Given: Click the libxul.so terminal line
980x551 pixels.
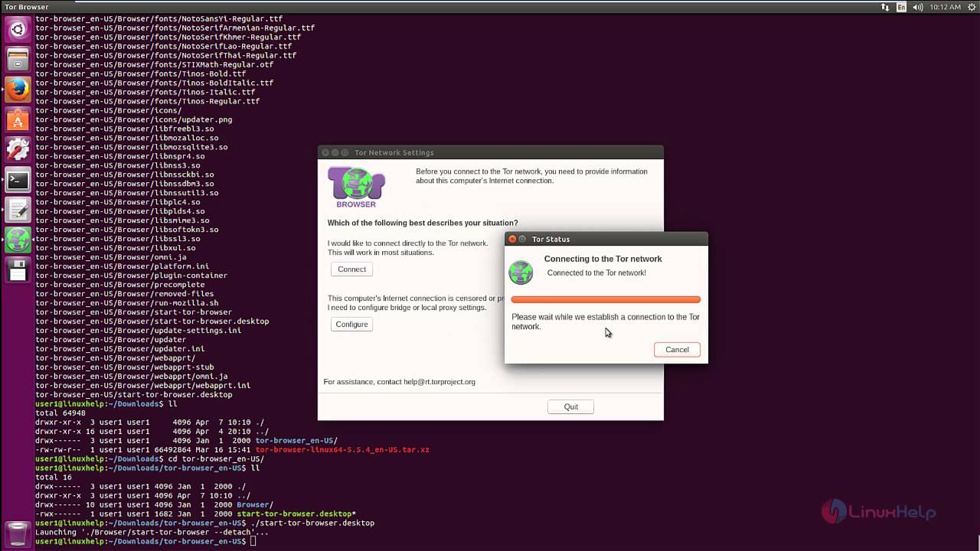Looking at the screenshot, I should [115, 248].
